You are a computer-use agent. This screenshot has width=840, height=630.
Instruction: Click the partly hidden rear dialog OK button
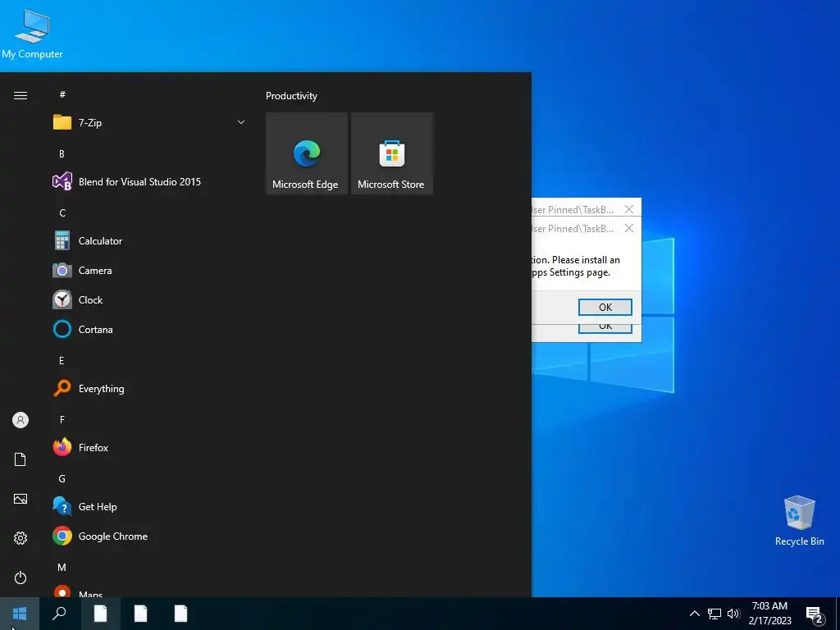[605, 327]
